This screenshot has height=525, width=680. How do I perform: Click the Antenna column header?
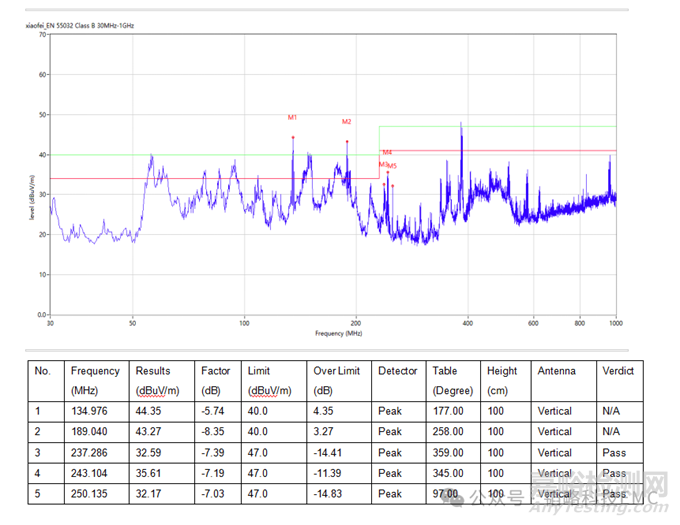click(556, 371)
